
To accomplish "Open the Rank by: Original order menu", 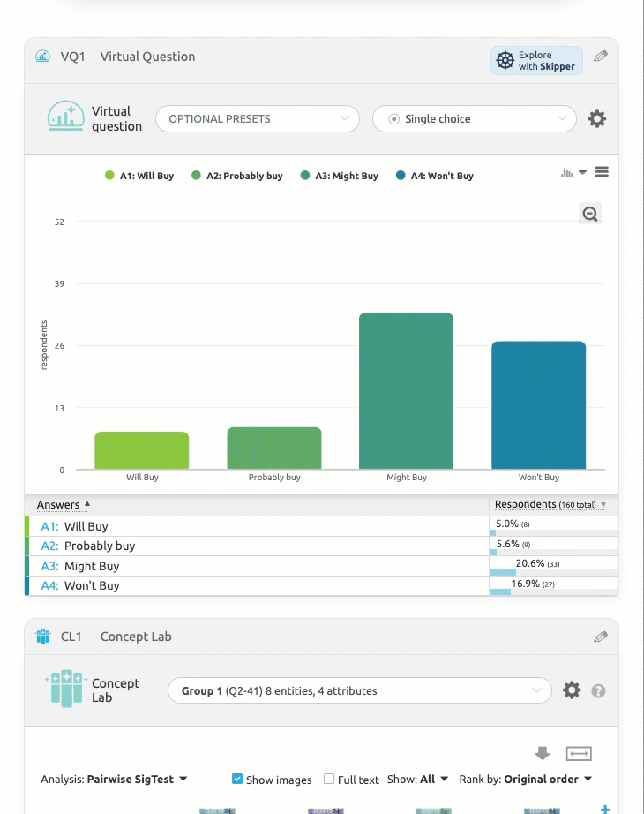I will (525, 779).
